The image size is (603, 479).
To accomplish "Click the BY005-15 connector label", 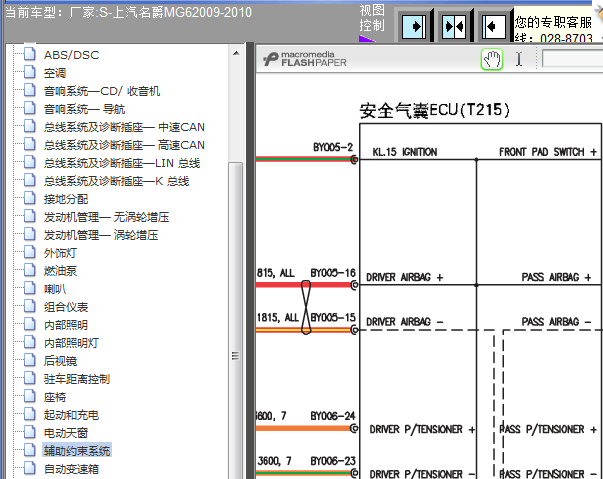I will tap(333, 318).
